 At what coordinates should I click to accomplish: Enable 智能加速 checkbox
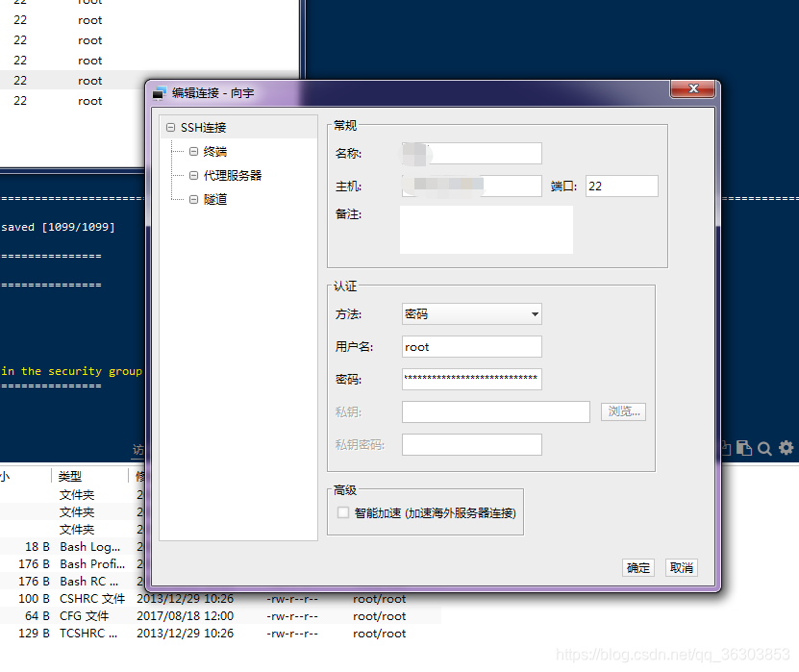343,512
